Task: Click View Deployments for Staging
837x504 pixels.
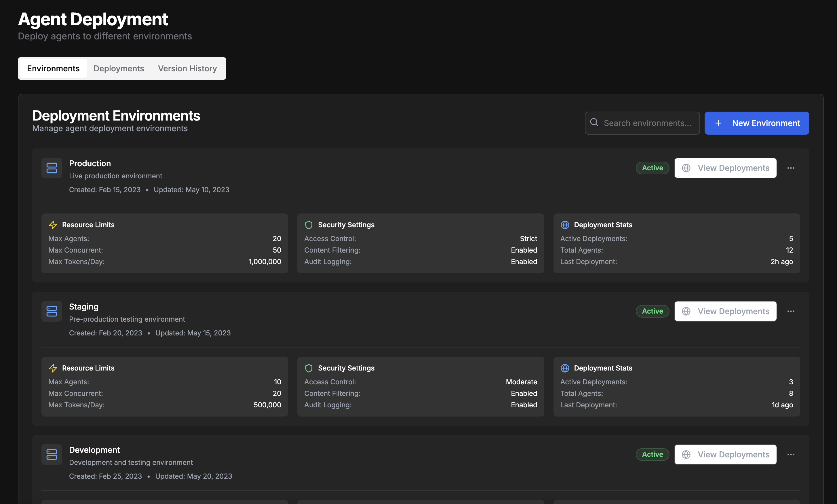Action: point(725,311)
